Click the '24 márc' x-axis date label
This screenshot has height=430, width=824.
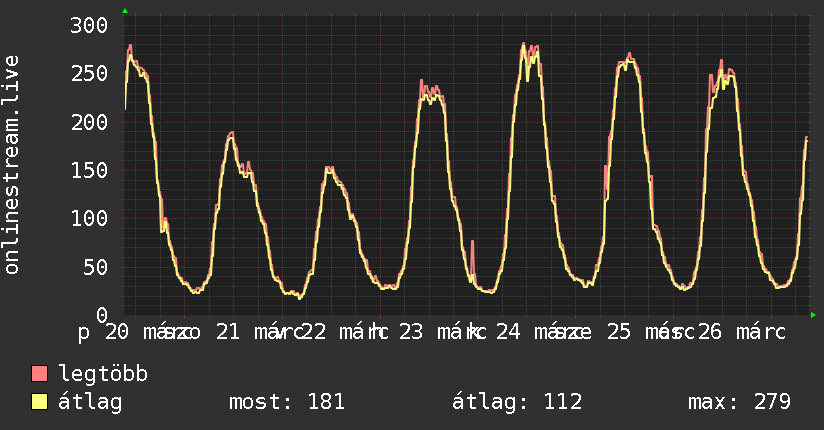pyautogui.click(x=541, y=332)
